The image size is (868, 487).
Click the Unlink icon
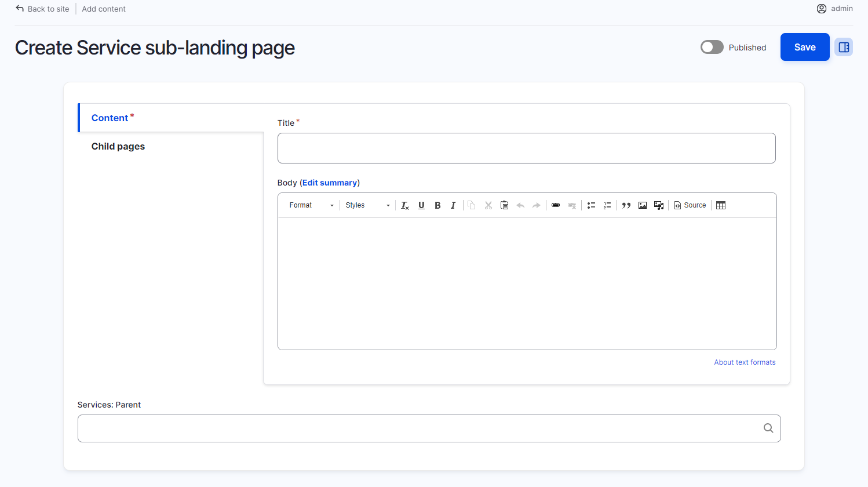572,205
